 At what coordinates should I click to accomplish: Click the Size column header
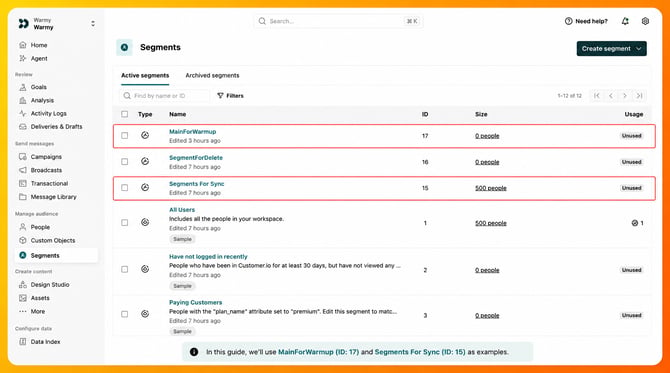tap(481, 114)
